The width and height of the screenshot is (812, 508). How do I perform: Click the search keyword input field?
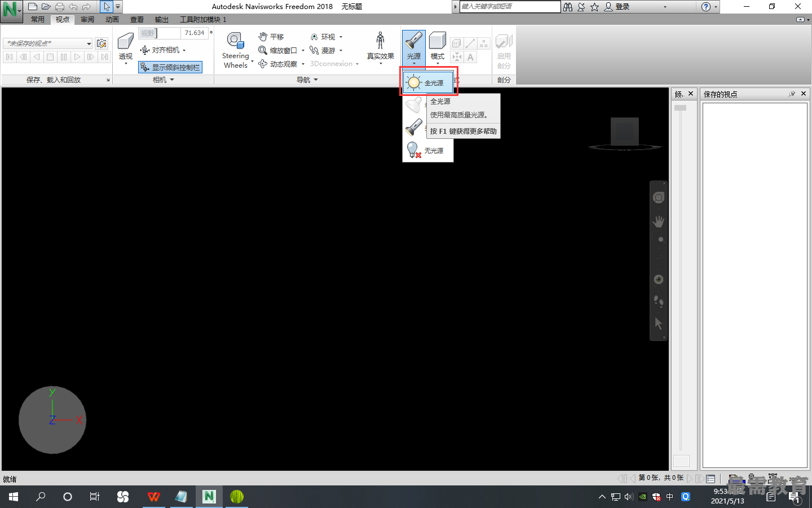pos(510,7)
